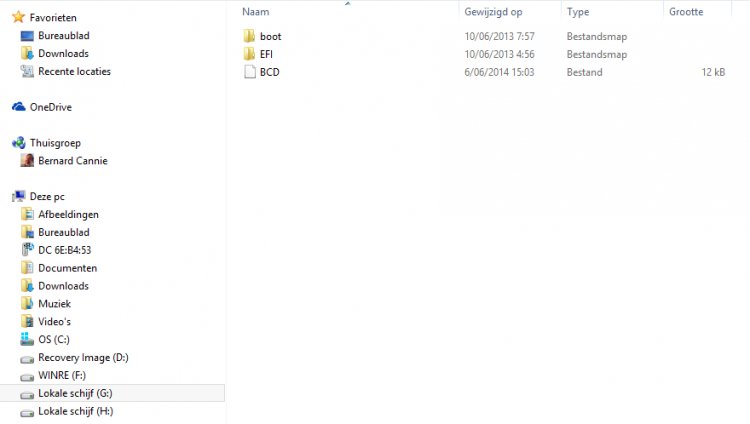Sort by Grootte column header
The image size is (750, 424).
(686, 11)
